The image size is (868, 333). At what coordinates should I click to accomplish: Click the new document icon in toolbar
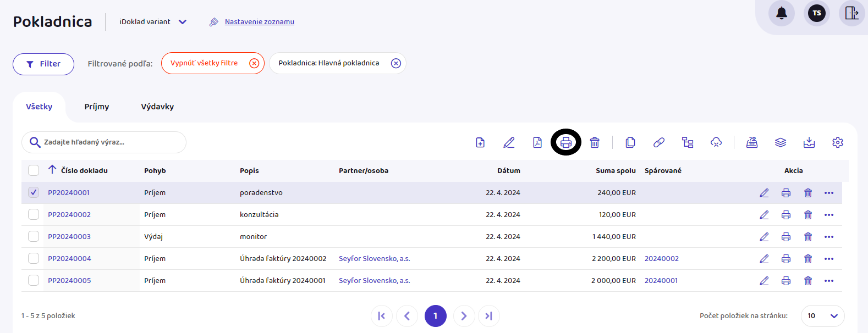[480, 143]
